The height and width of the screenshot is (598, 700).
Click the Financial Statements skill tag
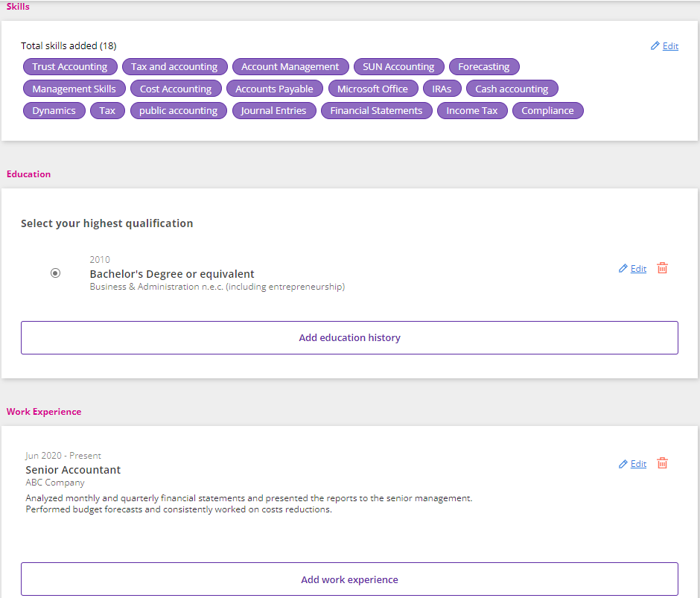click(376, 110)
